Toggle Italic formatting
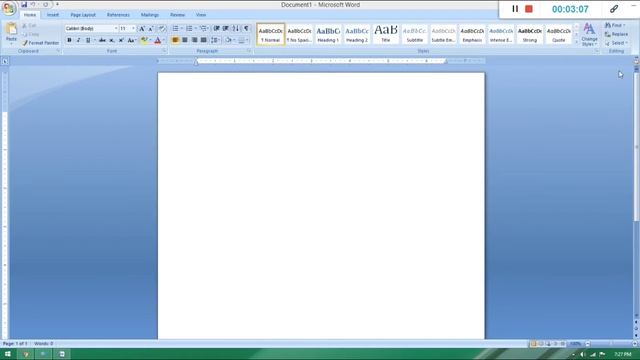Viewport: 640px width, 360px height. pos(78,40)
